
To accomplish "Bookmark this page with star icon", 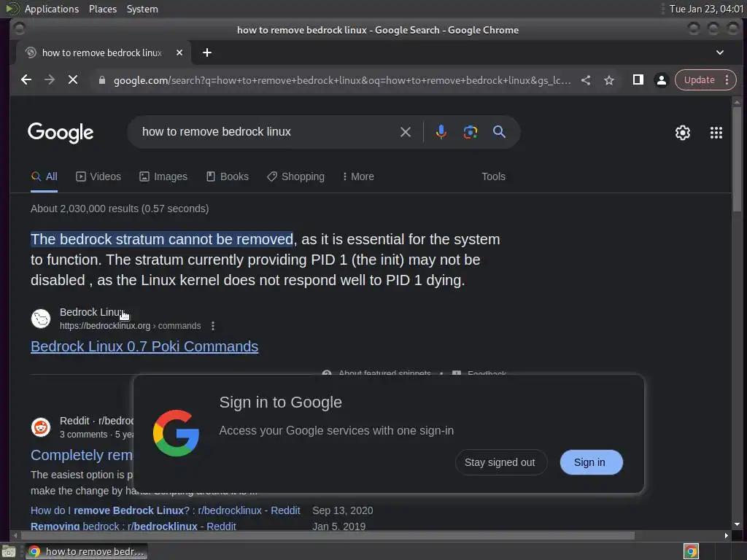I will pos(609,80).
